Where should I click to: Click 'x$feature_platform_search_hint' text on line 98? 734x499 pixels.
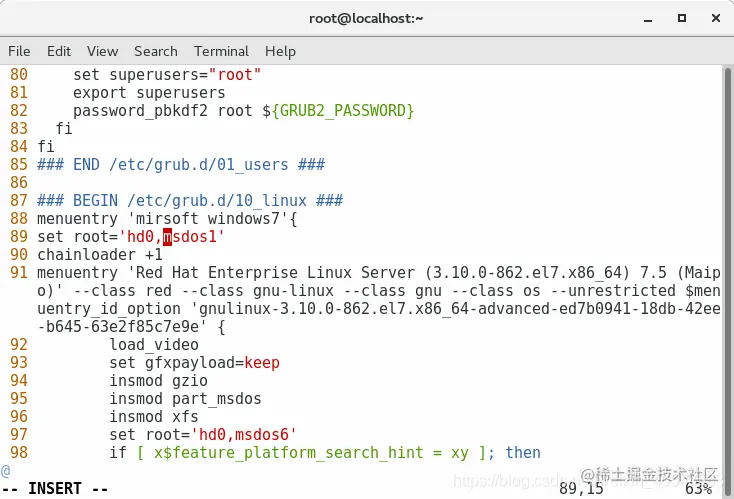[x=289, y=453]
